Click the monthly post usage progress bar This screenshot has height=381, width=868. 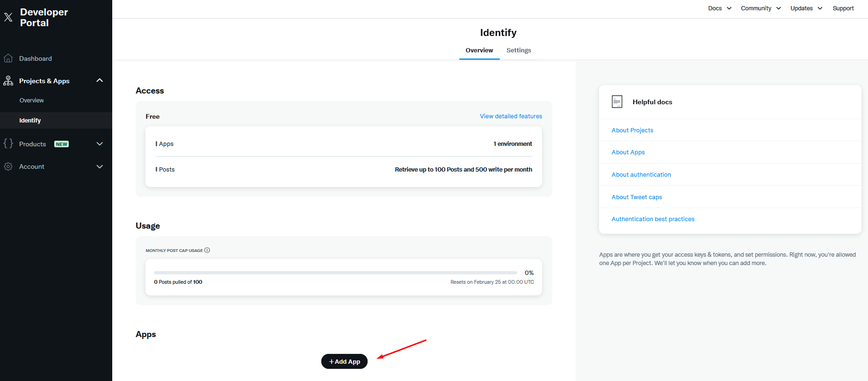(x=335, y=273)
